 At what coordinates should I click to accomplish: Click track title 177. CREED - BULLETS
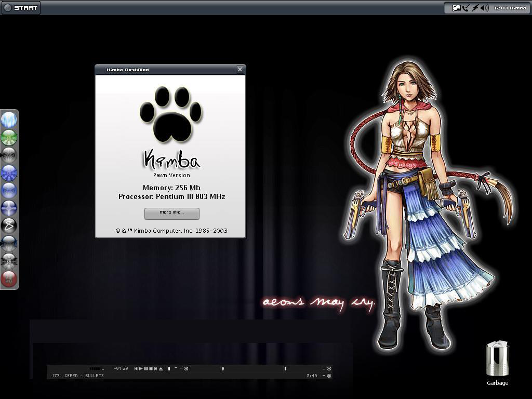click(78, 376)
